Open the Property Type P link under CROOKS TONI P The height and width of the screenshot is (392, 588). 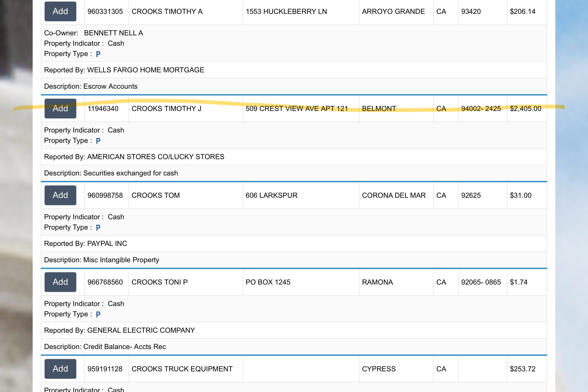pyautogui.click(x=98, y=314)
